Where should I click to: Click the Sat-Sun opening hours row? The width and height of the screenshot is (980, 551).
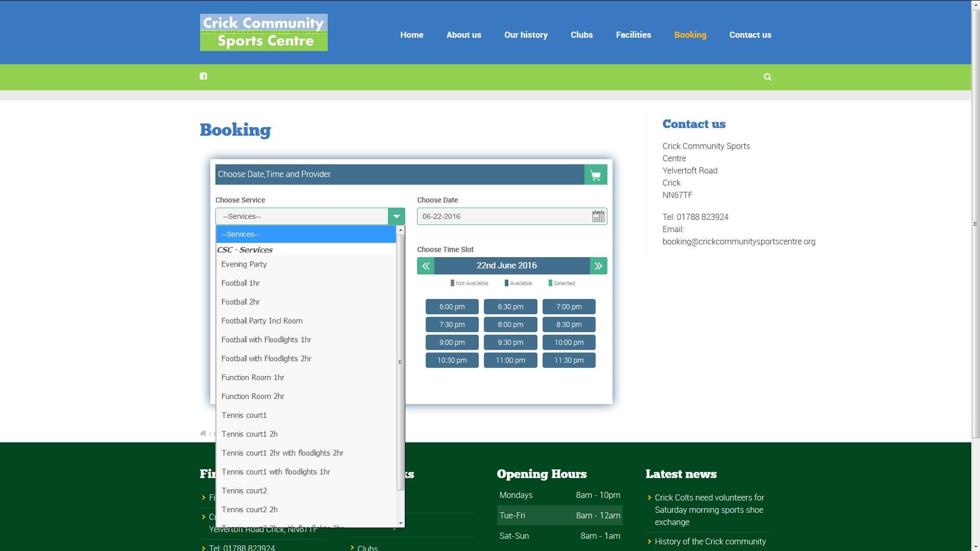tap(560, 536)
